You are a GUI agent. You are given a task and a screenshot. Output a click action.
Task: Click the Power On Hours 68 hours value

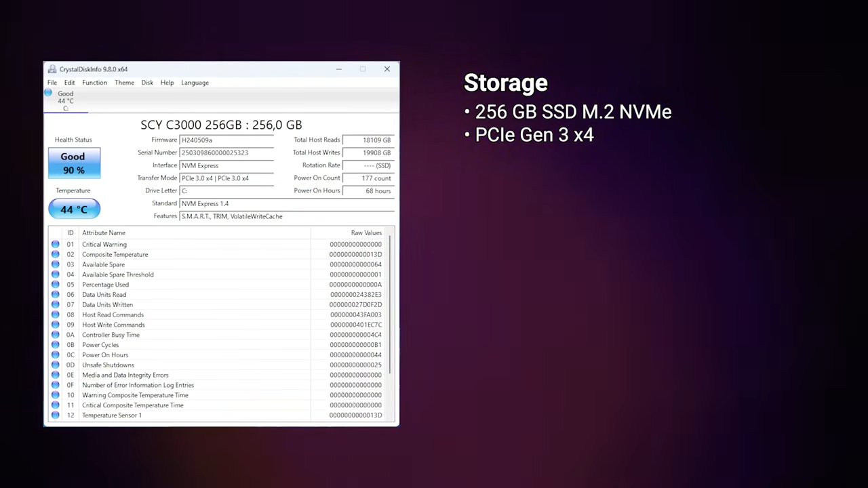pyautogui.click(x=368, y=191)
